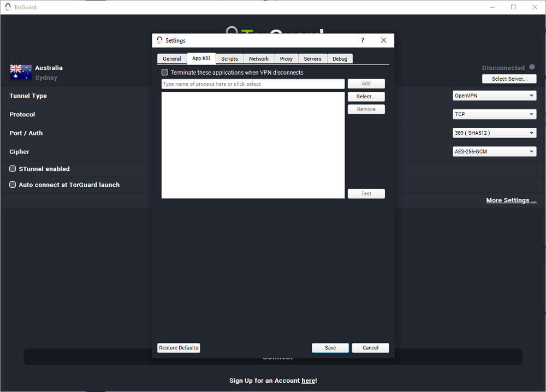Viewport: 546px width, 392px height.
Task: Open the Network tab
Action: 259,59
